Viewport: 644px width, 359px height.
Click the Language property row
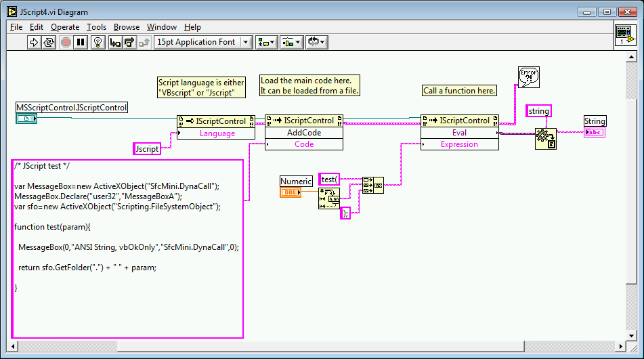(217, 133)
